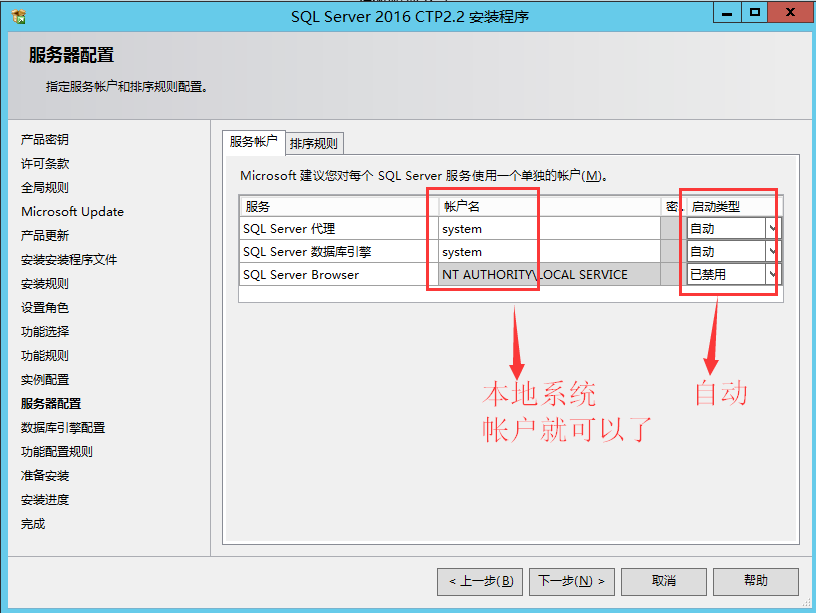This screenshot has width=816, height=613.
Task: Click the 下一步(N) next button
Action: pos(571,581)
